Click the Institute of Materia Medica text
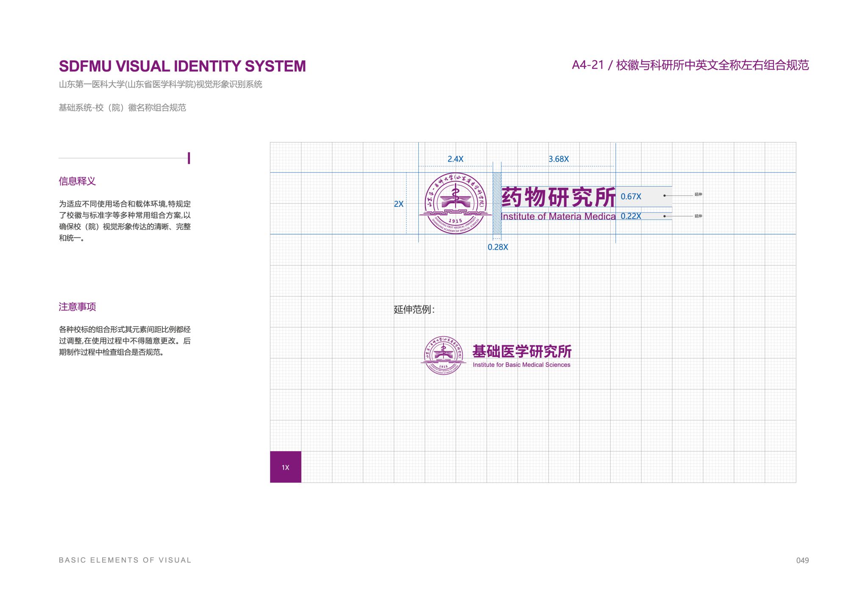The width and height of the screenshot is (868, 614). click(x=558, y=216)
